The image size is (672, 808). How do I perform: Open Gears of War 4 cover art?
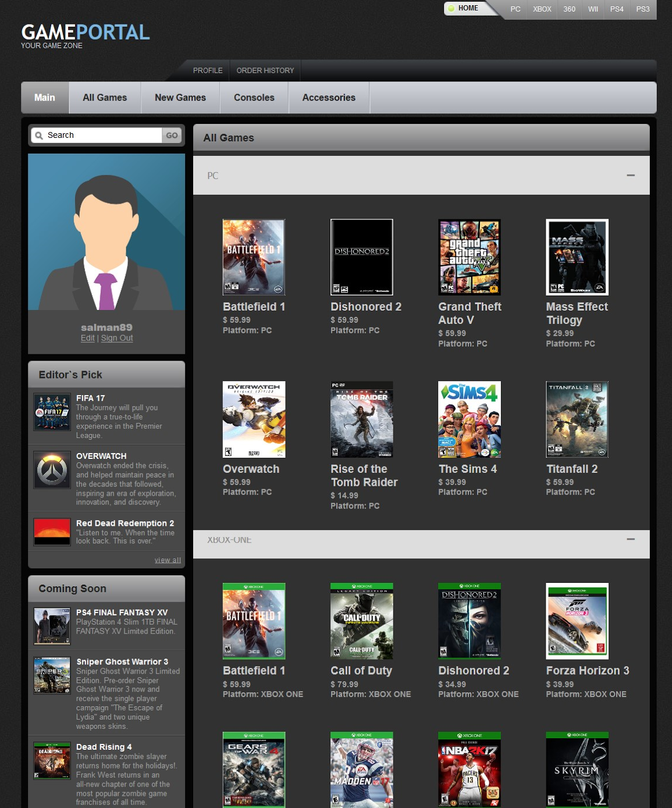coord(254,770)
